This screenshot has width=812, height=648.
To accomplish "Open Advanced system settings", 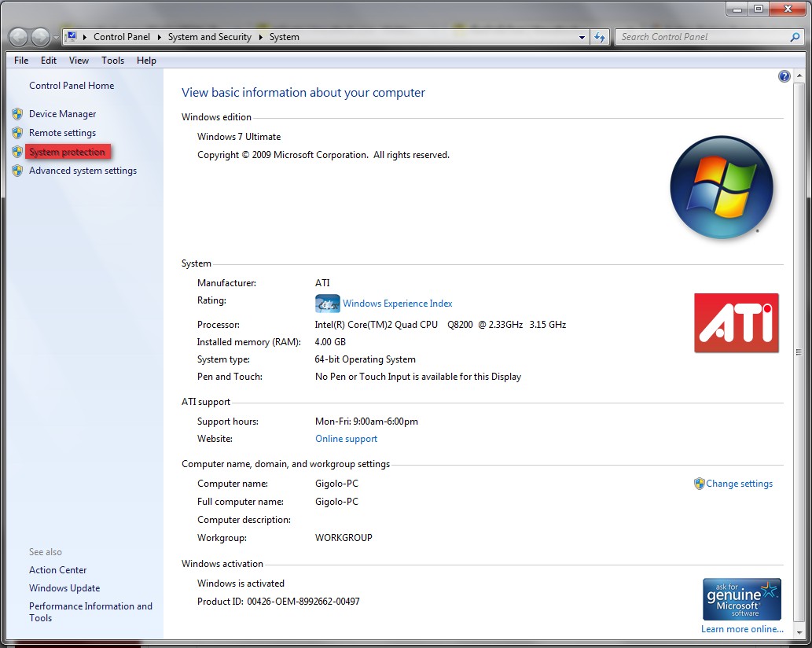I will pyautogui.click(x=83, y=171).
